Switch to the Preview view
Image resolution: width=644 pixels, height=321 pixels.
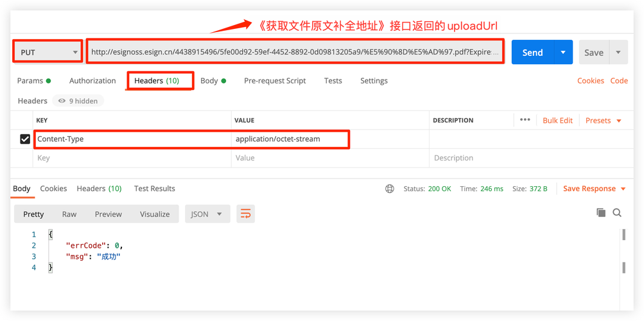point(109,214)
